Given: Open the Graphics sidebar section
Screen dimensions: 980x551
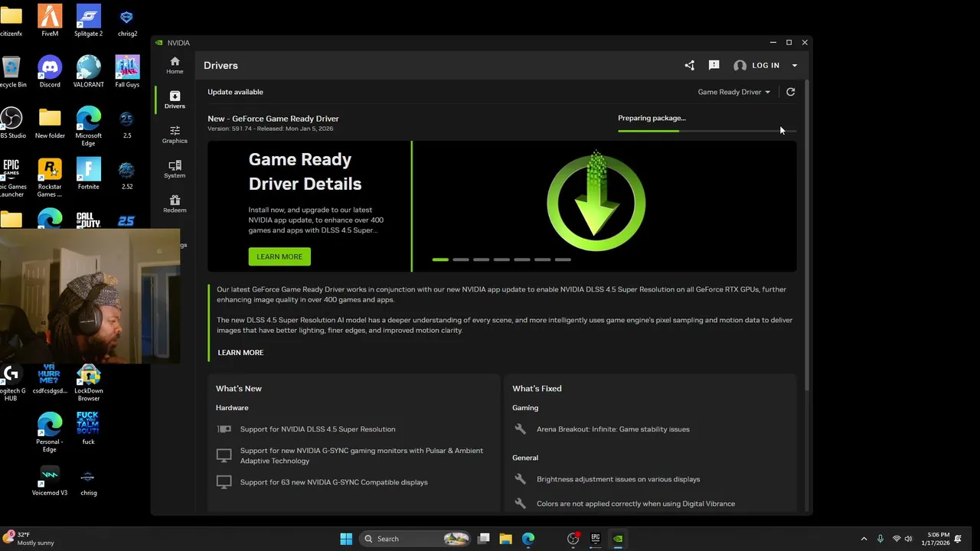Looking at the screenshot, I should (x=175, y=135).
